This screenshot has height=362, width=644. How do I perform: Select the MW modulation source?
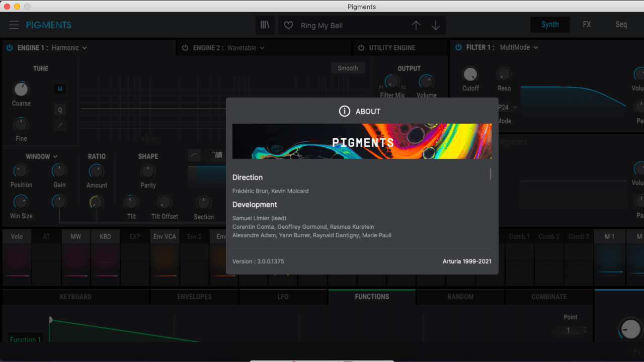(76, 236)
